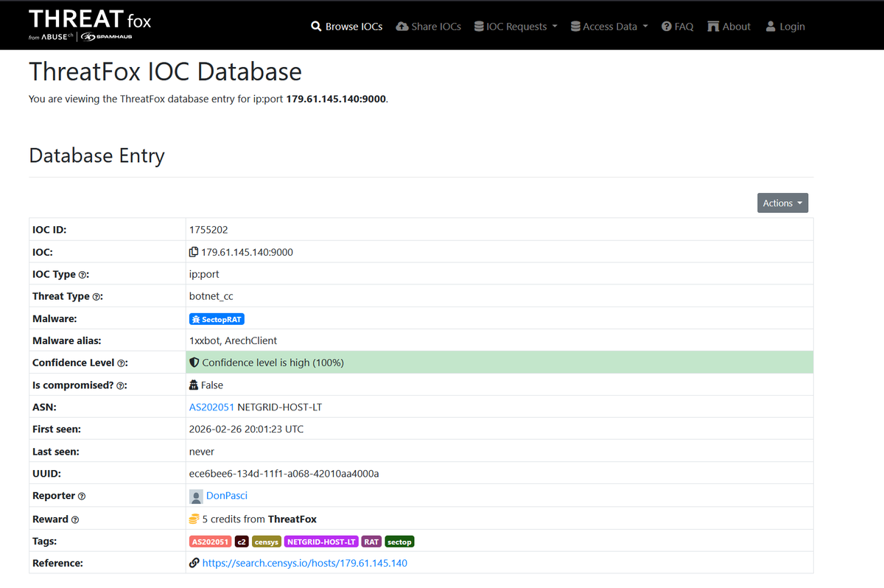The height and width of the screenshot is (588, 884).
Task: Open the Share IOCs page
Action: click(429, 27)
